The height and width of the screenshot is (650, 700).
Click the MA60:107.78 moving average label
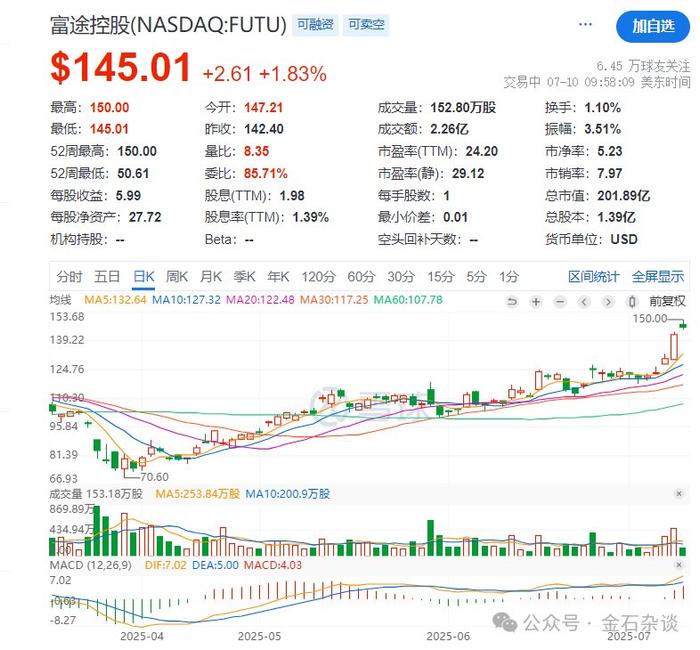(x=408, y=300)
